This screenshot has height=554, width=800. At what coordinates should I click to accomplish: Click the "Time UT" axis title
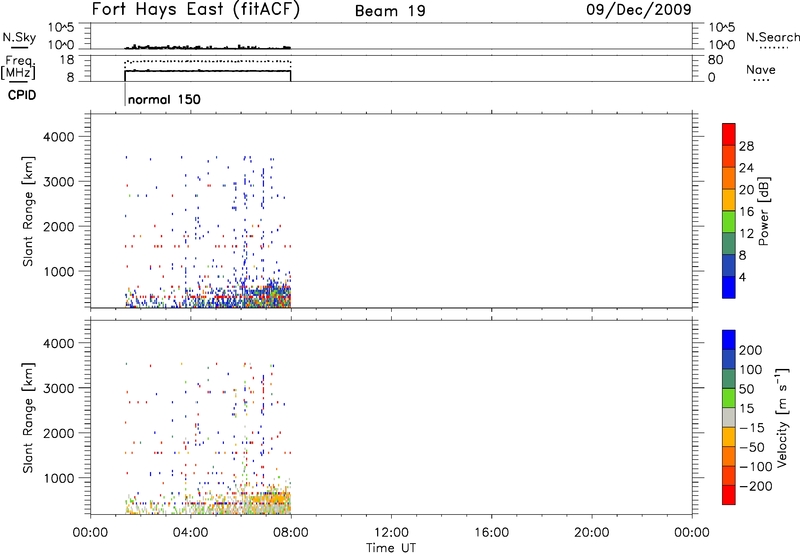click(391, 548)
